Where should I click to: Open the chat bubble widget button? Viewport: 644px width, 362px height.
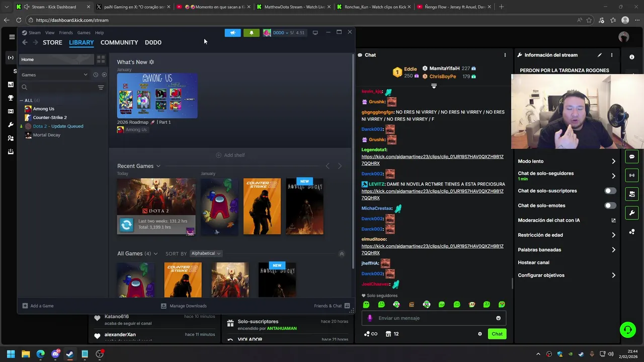click(632, 157)
